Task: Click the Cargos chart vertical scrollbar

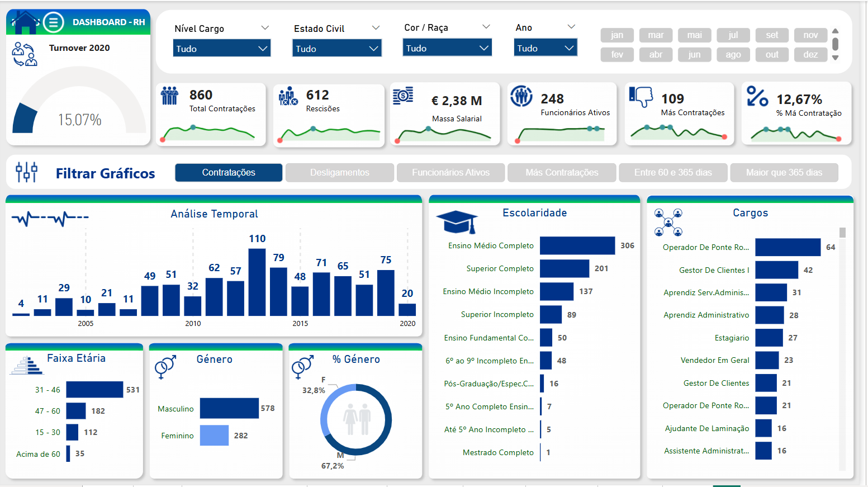Action: pyautogui.click(x=842, y=233)
